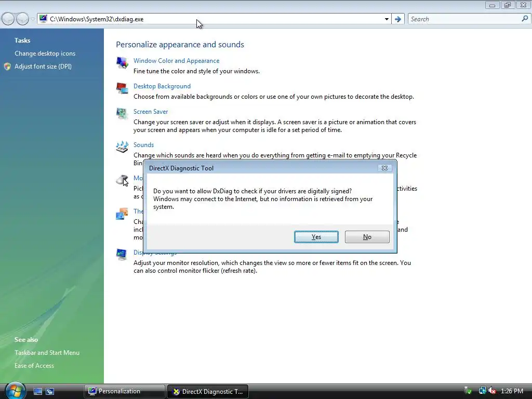Open the Windows Start orb
Screen dimensions: 532x399
tap(15, 391)
